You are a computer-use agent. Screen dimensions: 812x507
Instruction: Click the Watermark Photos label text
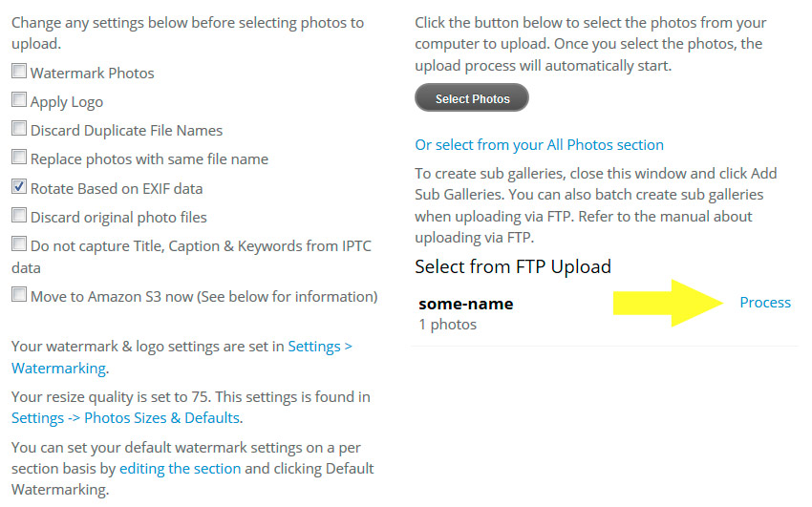92,74
